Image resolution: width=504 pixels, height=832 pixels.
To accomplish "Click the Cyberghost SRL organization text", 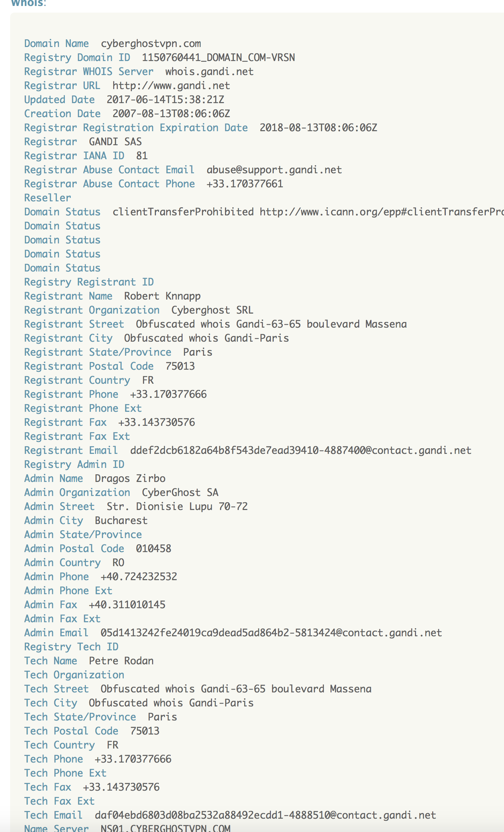I will [212, 310].
